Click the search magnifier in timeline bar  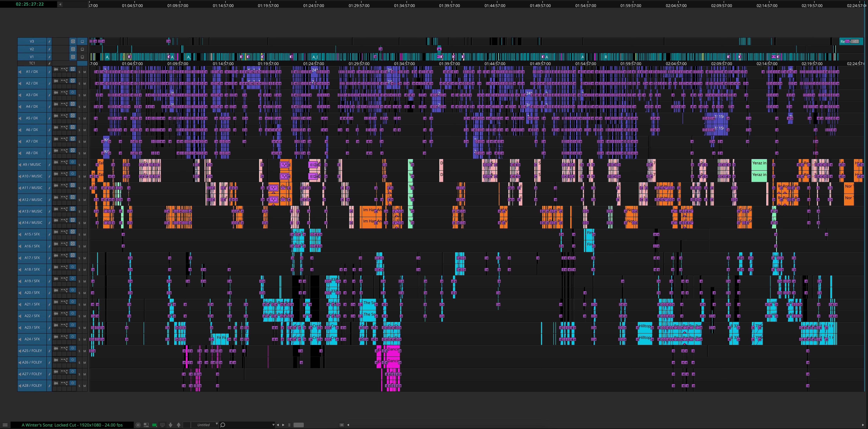[223, 425]
